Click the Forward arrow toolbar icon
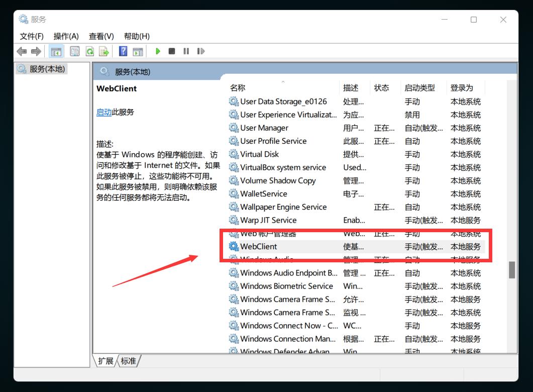This screenshot has height=392, width=533. (36, 51)
